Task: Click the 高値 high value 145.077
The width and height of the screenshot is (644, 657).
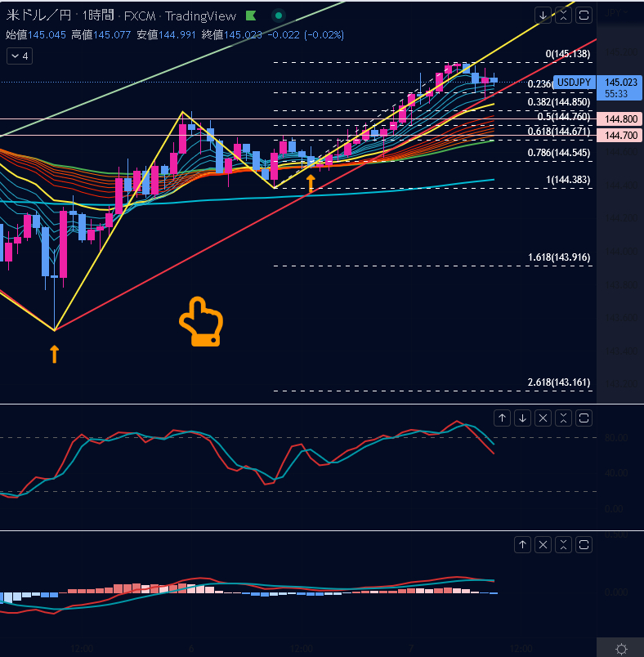Action: point(112,35)
